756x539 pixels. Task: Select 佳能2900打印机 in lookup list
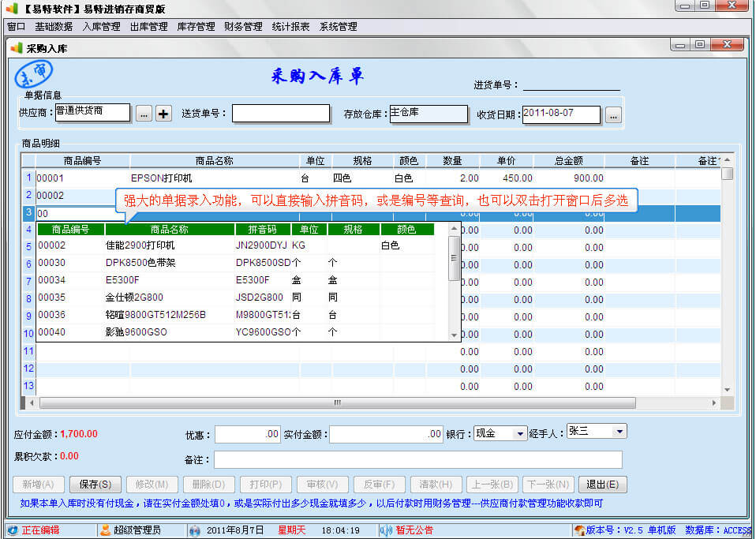(x=140, y=245)
